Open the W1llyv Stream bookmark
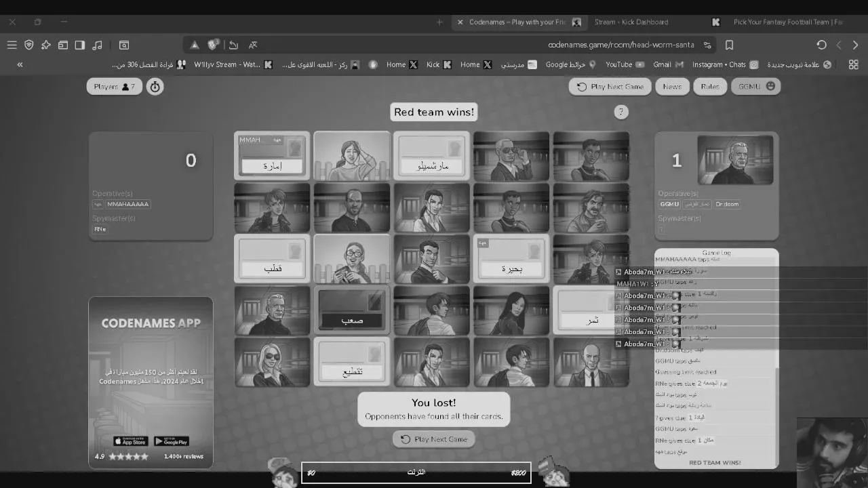Viewport: 868px width, 488px height. (233, 64)
